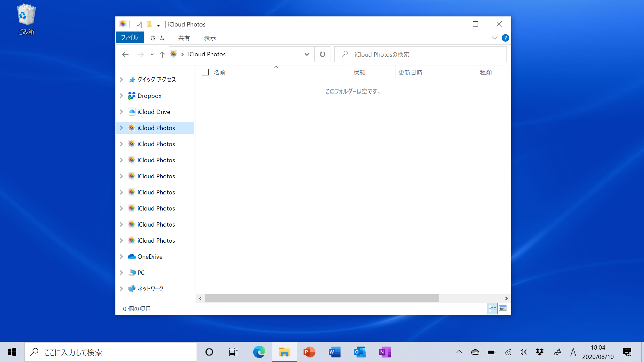644x362 pixels.
Task: Go back with the left arrow
Action: [125, 54]
